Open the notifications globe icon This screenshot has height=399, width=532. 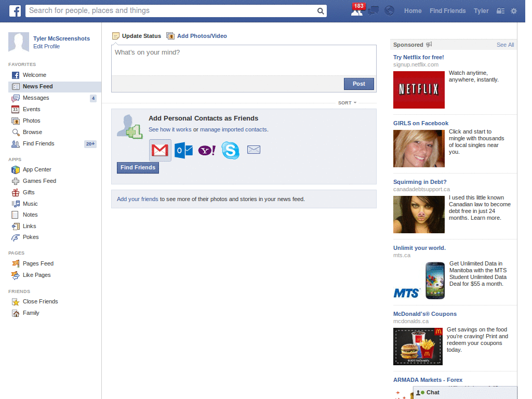click(x=389, y=11)
